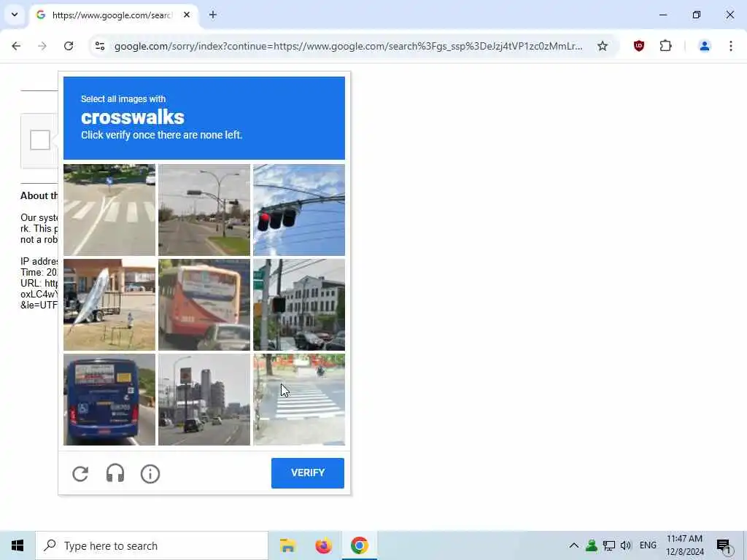The image size is (747, 560).
Task: Open the clock and calendar
Action: click(x=684, y=545)
